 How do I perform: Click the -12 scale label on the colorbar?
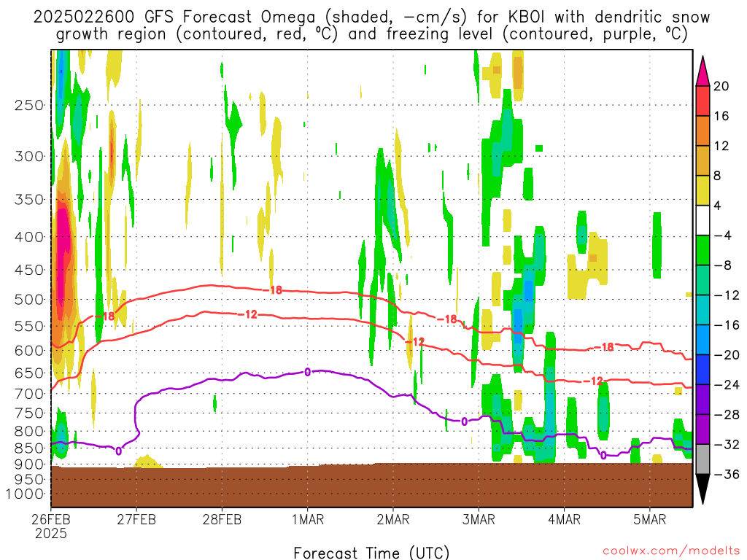pyautogui.click(x=727, y=295)
